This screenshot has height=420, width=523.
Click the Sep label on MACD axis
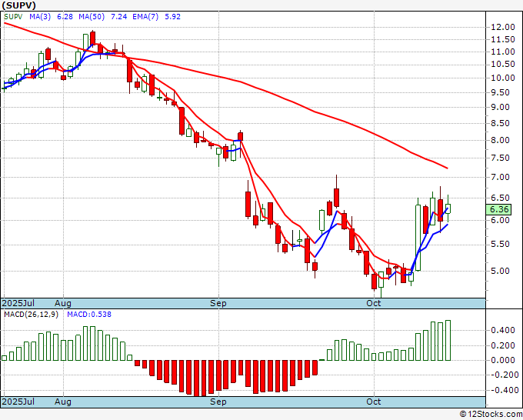pos(218,402)
